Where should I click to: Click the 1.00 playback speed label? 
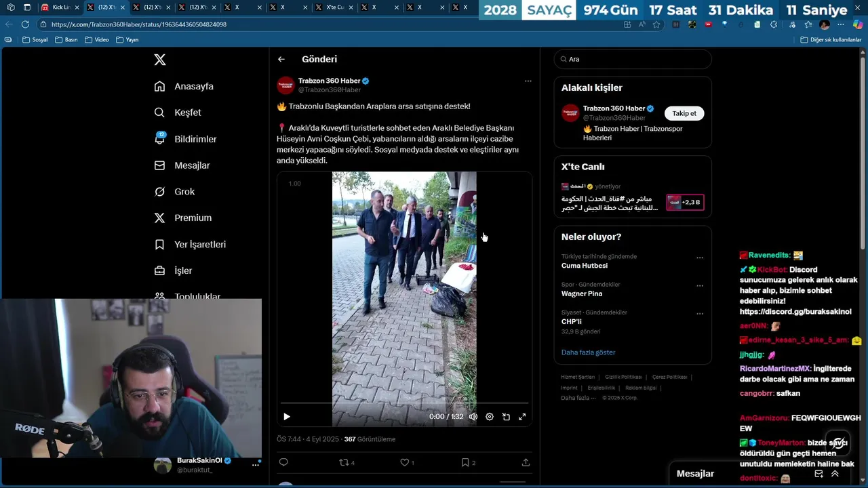pyautogui.click(x=294, y=184)
